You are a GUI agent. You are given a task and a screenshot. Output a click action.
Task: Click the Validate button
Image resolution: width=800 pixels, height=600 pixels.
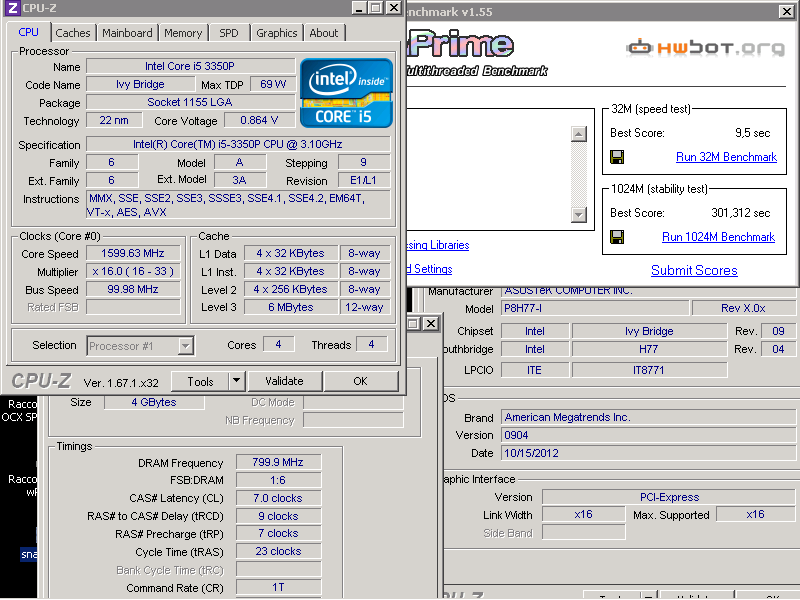coord(284,381)
